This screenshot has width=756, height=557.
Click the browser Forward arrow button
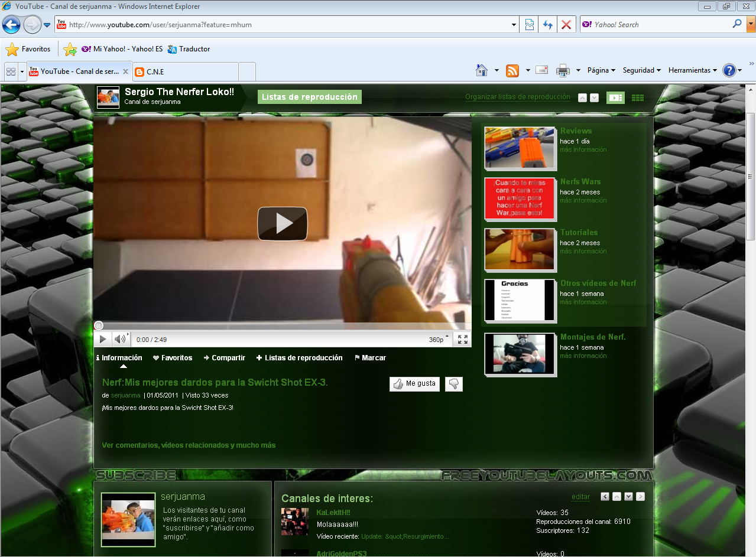point(32,25)
